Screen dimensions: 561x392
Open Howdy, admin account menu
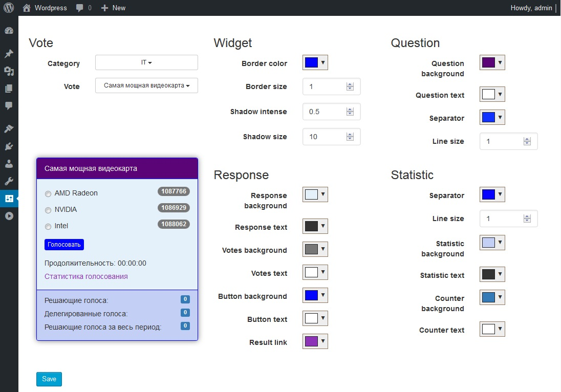(531, 8)
